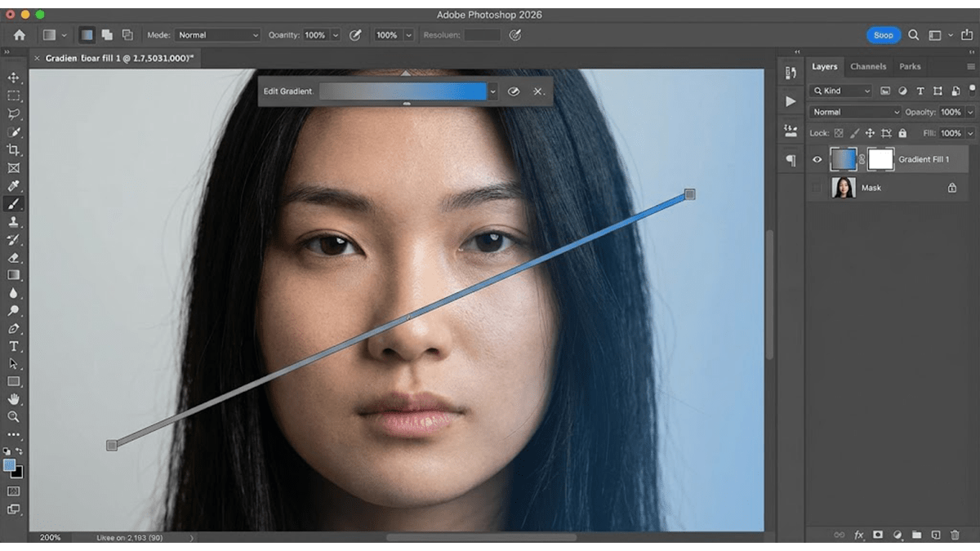
Task: Select the Rectangular Marquee tool
Action: (13, 96)
